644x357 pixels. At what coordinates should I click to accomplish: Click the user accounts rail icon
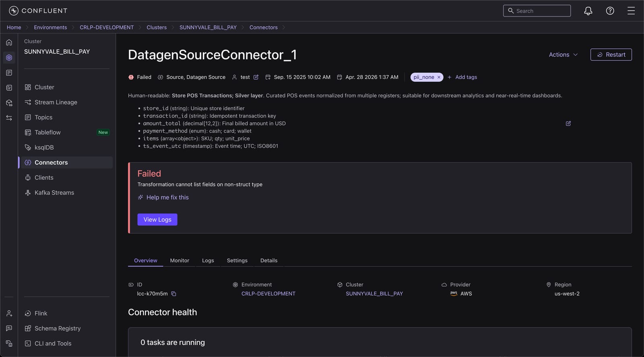coord(9,313)
